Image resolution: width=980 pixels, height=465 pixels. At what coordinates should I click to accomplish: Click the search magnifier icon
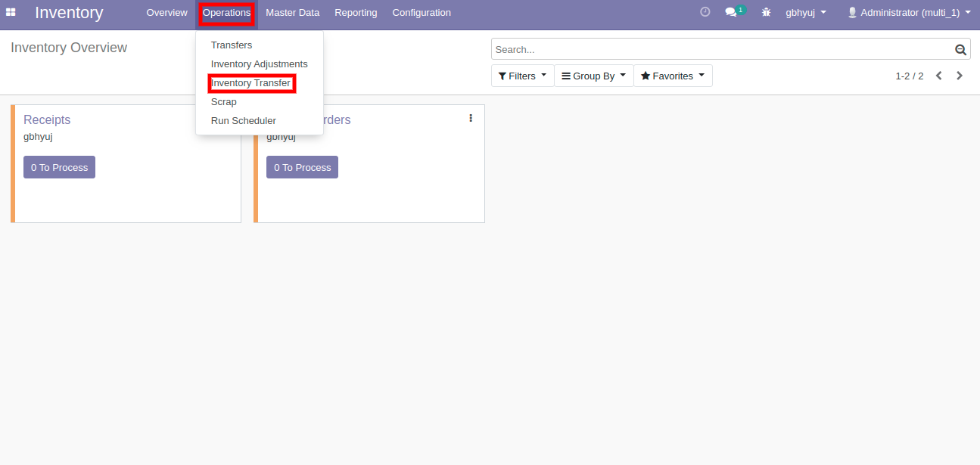tap(960, 50)
